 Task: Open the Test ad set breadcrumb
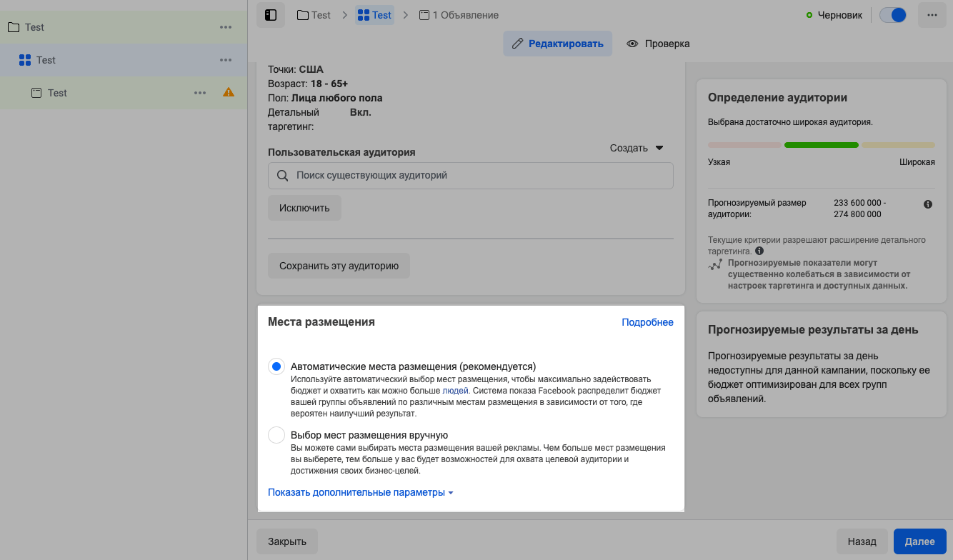374,15
